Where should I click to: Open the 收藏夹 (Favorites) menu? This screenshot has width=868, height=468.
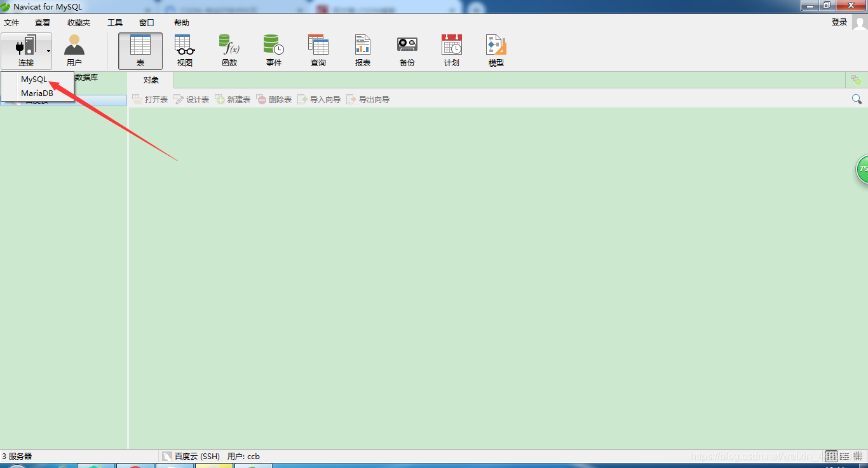[x=79, y=22]
